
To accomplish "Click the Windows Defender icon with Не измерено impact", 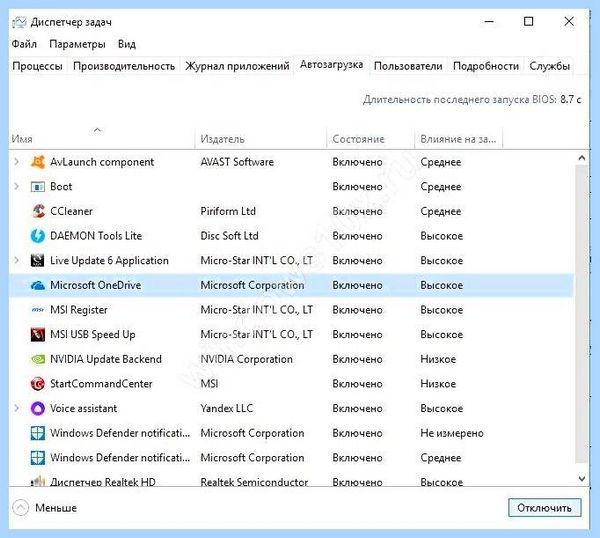I will point(38,433).
